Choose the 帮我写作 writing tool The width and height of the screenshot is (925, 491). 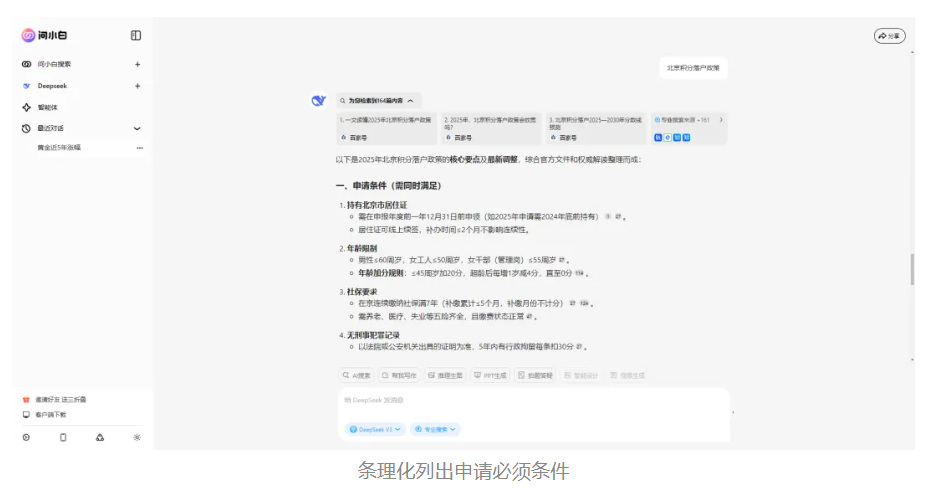[400, 375]
